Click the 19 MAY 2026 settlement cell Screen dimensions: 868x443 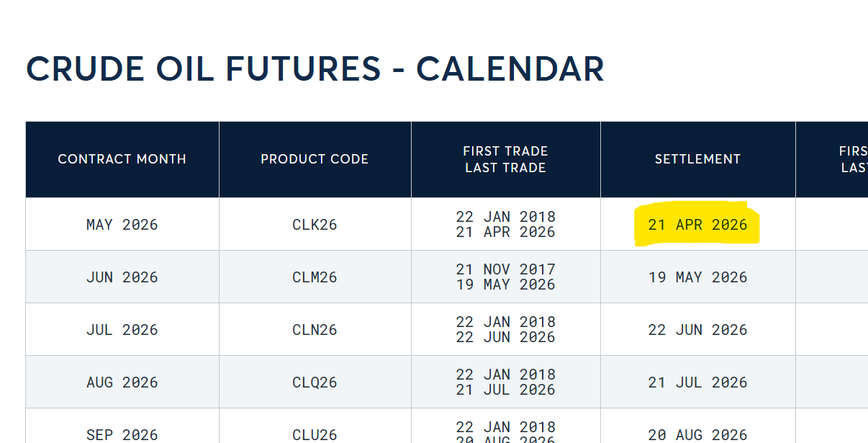pyautogui.click(x=697, y=277)
